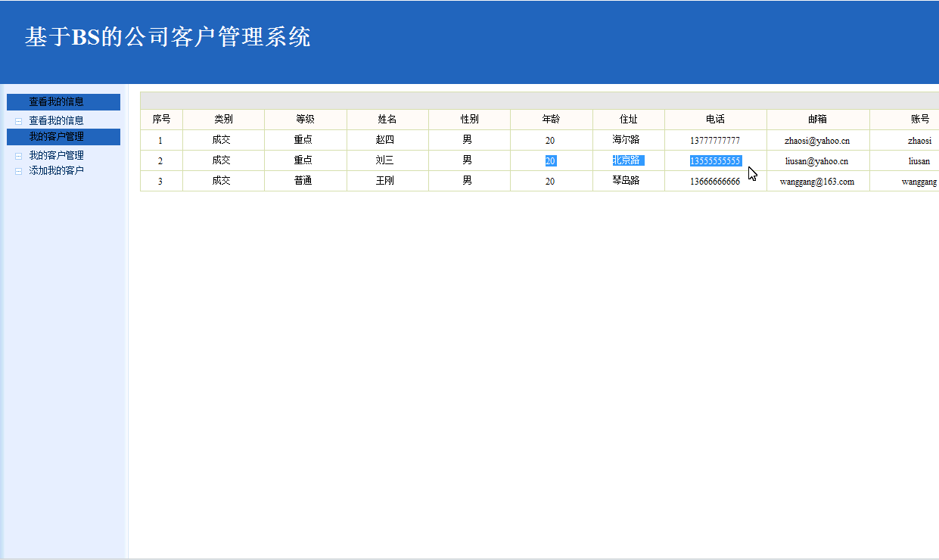Click the 序号 column header
The image size is (939, 560).
161,120
